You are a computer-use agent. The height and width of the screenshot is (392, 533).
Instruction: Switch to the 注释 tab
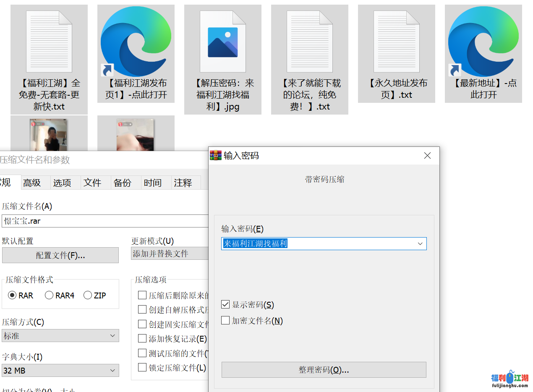[x=183, y=183]
